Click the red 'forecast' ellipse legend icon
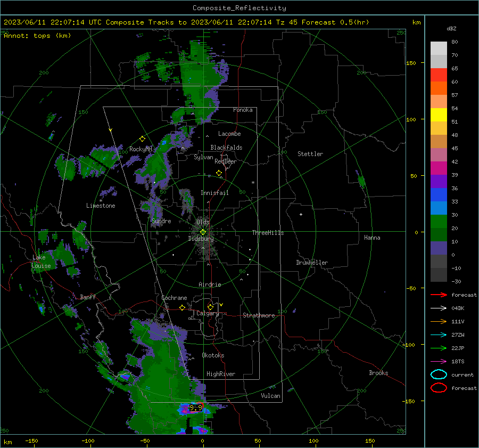The image size is (479, 448). (x=439, y=388)
